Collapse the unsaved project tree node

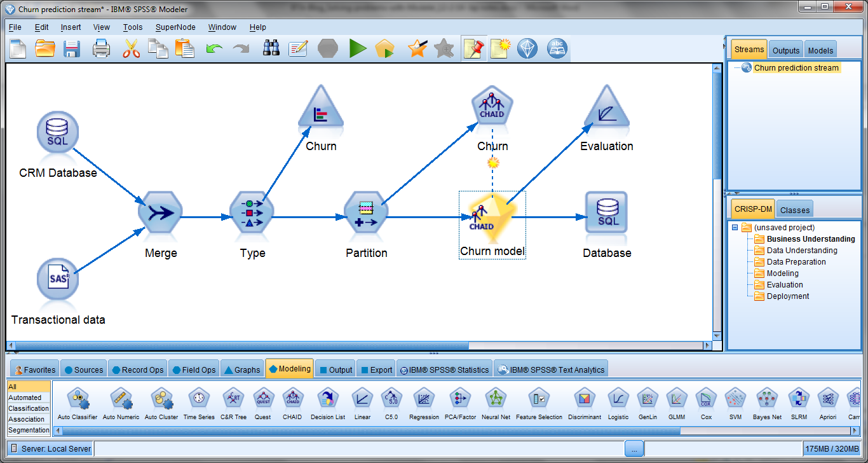coord(735,227)
